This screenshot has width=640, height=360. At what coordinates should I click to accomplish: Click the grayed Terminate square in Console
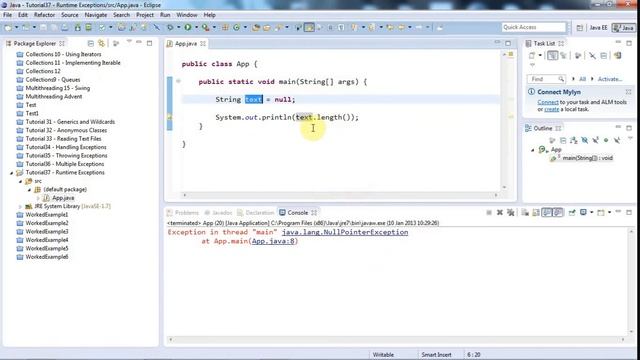tap(489, 212)
